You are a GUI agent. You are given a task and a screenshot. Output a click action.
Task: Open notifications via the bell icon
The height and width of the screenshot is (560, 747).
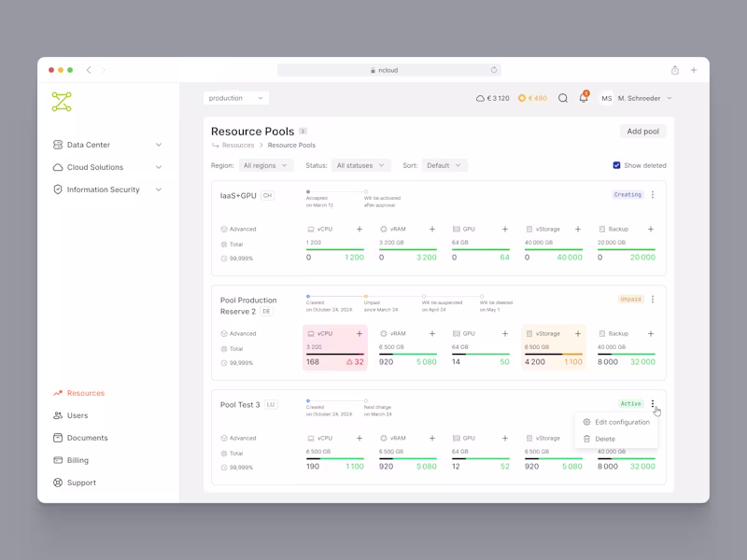tap(583, 98)
